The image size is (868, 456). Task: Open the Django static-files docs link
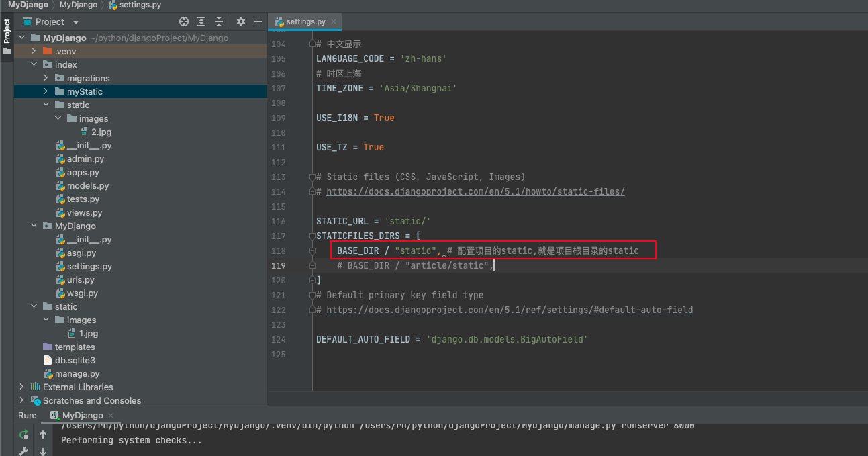tap(475, 191)
